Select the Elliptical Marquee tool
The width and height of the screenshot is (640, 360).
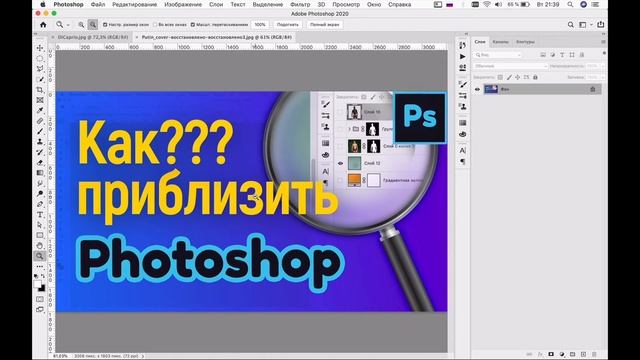40,58
